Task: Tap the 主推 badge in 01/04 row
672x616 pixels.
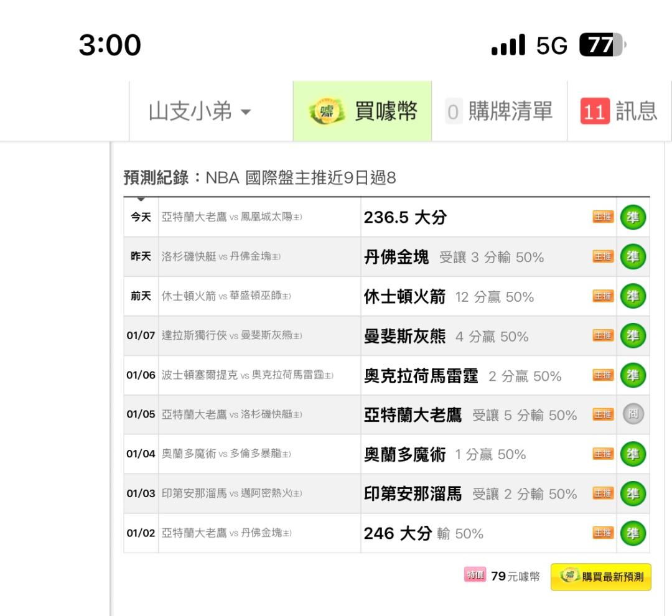Action: tap(603, 454)
